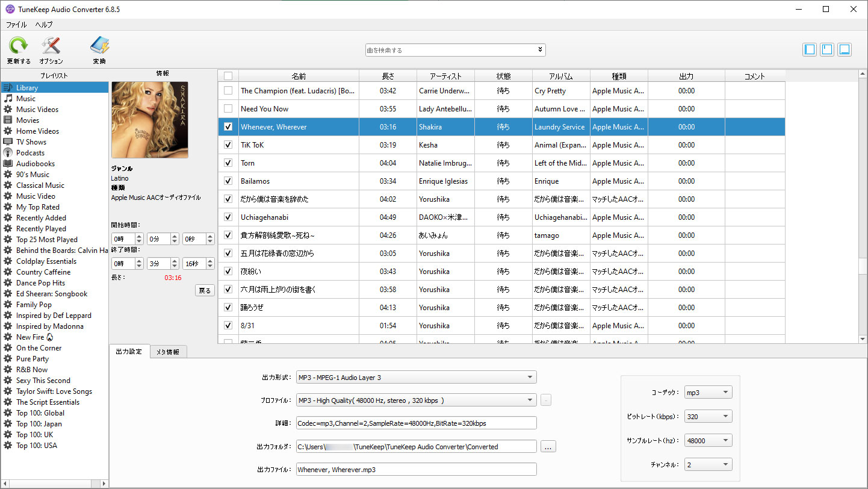Switch to the third layout view icon
868x489 pixels.
(x=845, y=49)
